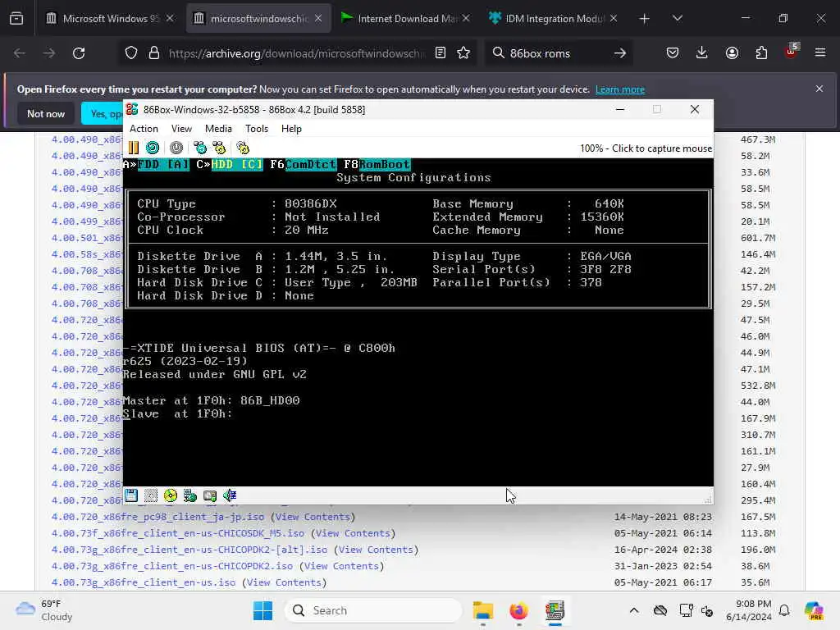Click file size text 467.3M
Screen dimensions: 840x630
tap(757, 139)
